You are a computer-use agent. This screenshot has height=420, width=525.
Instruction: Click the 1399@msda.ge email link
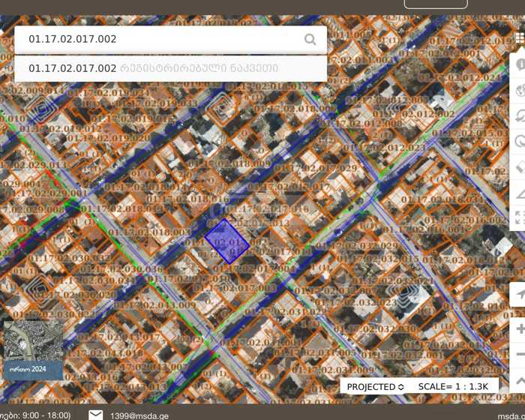coord(139,415)
